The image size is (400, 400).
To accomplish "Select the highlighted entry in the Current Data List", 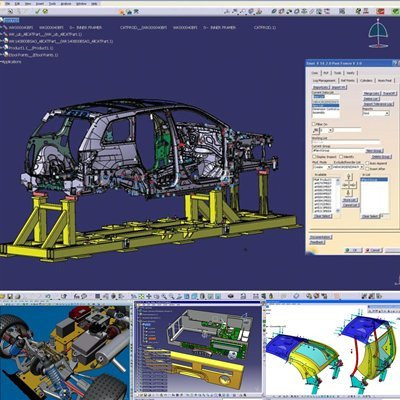I will (x=326, y=105).
